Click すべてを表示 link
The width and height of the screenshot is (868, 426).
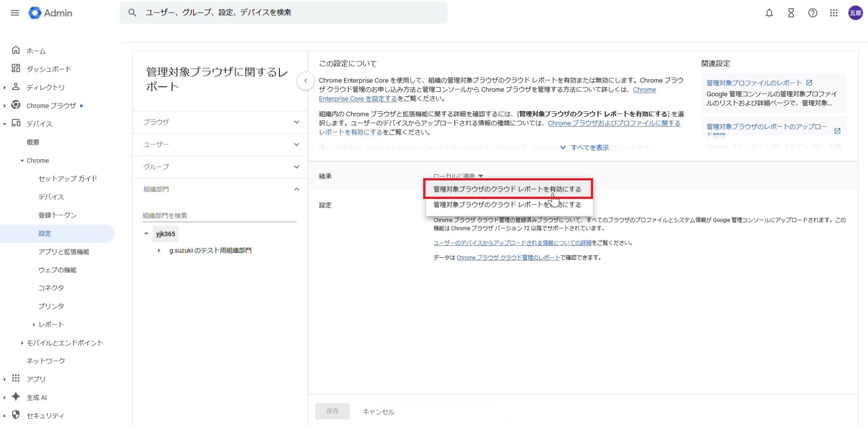click(x=589, y=147)
